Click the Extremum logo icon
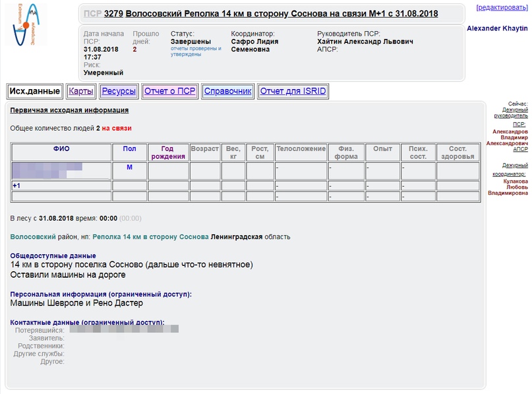Image resolution: width=532 pixels, height=394 pixels. [x=26, y=24]
